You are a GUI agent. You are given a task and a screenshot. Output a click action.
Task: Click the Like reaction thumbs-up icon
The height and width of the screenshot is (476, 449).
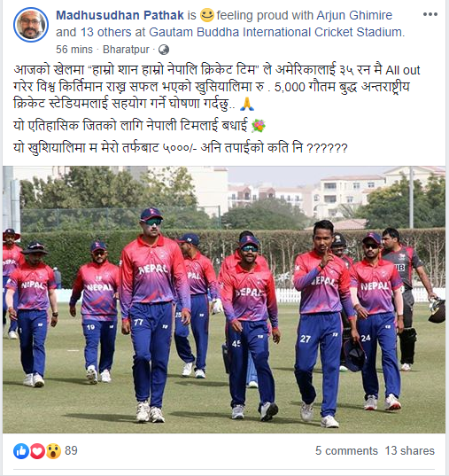coord(21,451)
